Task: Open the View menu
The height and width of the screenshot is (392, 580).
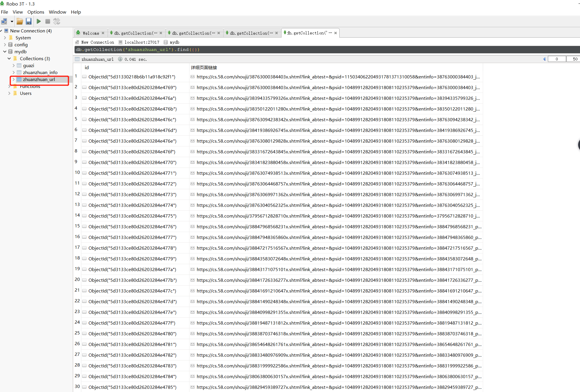Action: [x=18, y=12]
